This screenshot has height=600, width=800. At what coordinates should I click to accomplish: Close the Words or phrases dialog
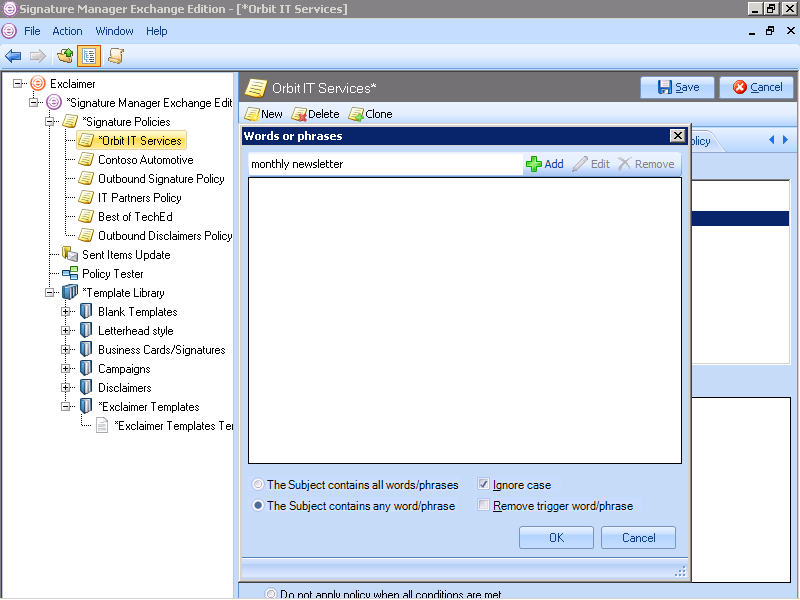click(677, 136)
